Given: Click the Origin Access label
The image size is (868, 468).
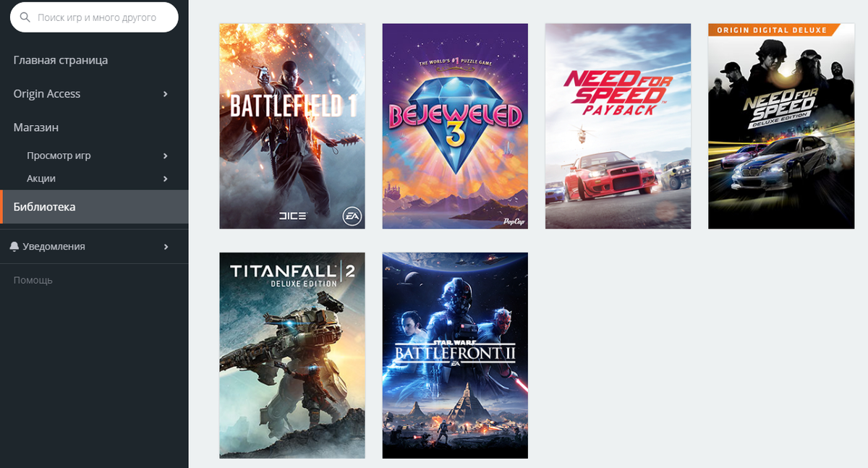Looking at the screenshot, I should pos(47,94).
